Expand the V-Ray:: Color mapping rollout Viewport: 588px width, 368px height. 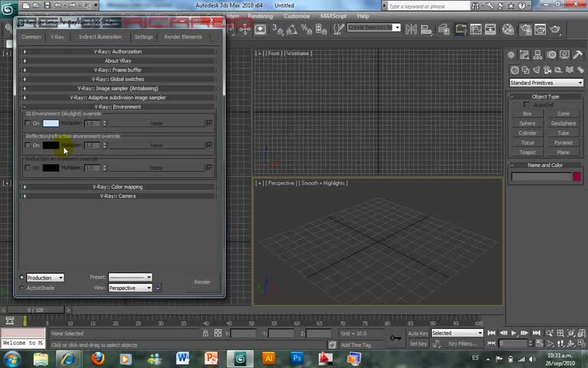(x=118, y=186)
